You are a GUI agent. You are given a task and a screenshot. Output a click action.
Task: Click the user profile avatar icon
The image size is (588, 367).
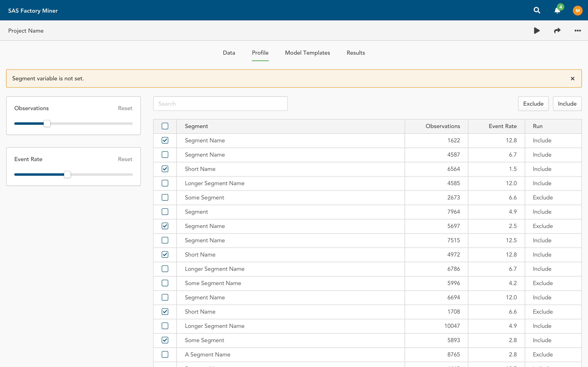tap(578, 10)
